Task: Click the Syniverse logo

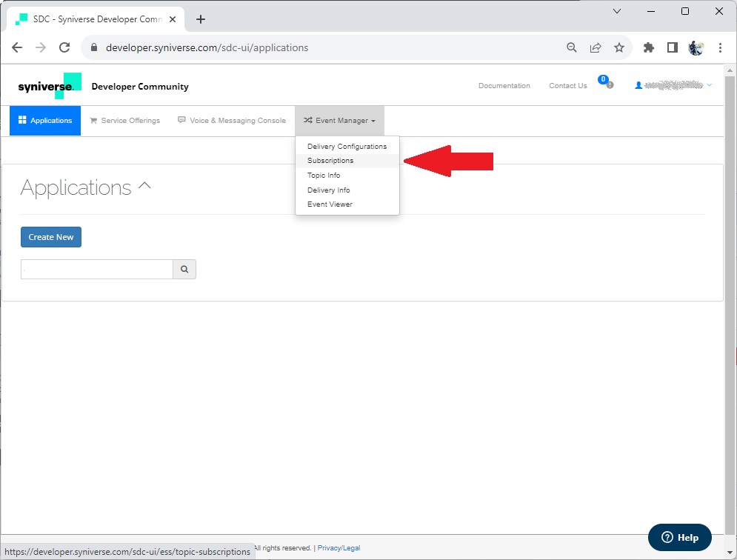Action: coord(50,86)
